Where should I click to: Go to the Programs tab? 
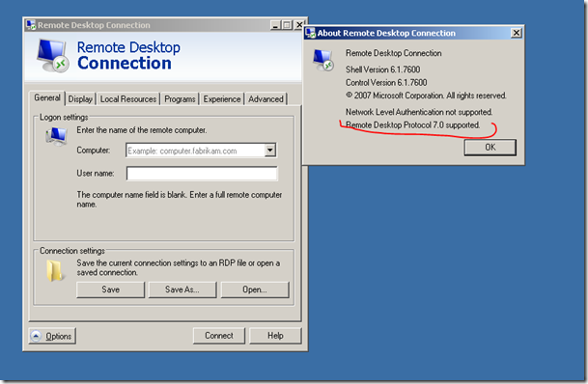tap(180, 99)
